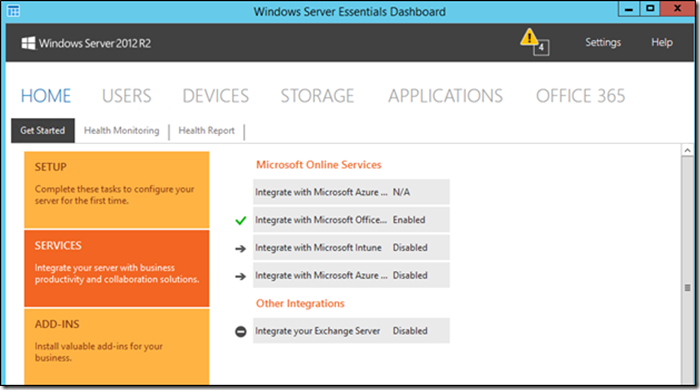Open the alerts warning triangle icon

click(x=529, y=37)
